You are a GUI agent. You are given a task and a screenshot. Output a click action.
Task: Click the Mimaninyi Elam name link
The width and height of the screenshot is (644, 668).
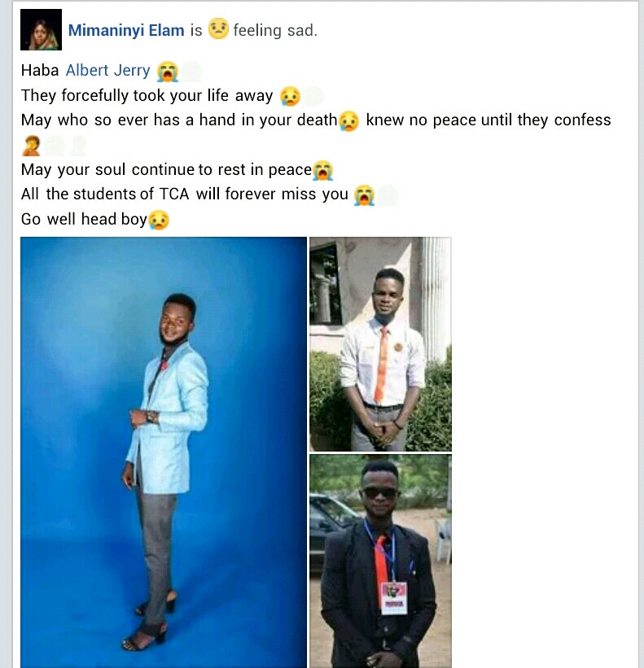click(x=126, y=30)
